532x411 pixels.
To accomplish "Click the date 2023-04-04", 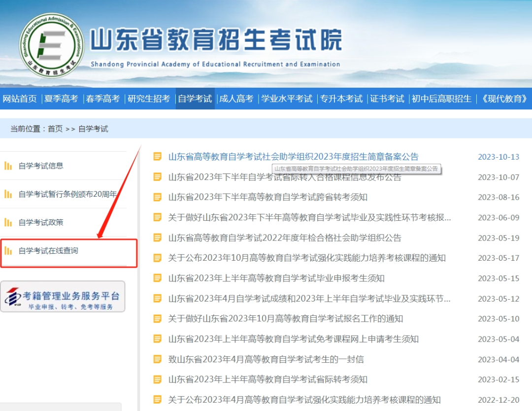I will (499, 359).
